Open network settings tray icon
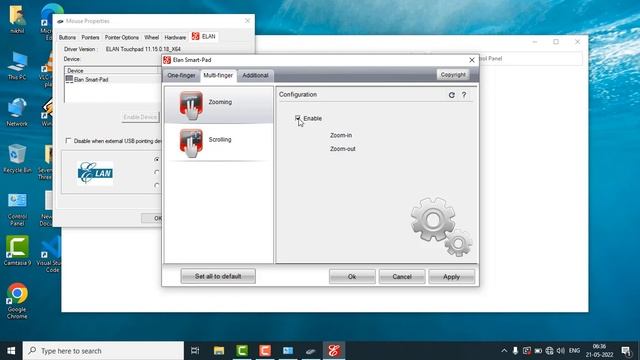Viewport: 640px width, 360px height. pos(549,351)
